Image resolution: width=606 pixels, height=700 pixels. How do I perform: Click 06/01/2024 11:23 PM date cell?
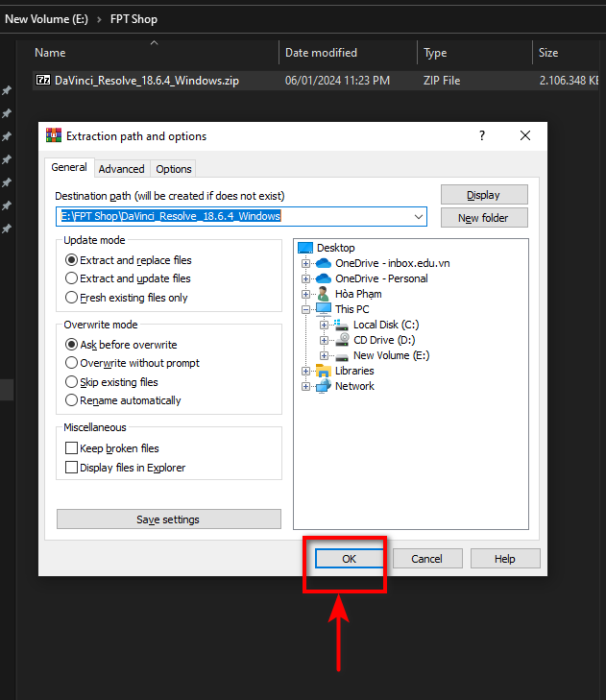(338, 81)
